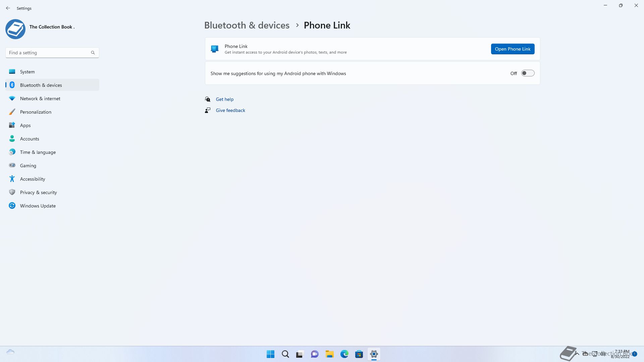Click the Windows Update refresh icon
This screenshot has height=362, width=644.
point(12,205)
